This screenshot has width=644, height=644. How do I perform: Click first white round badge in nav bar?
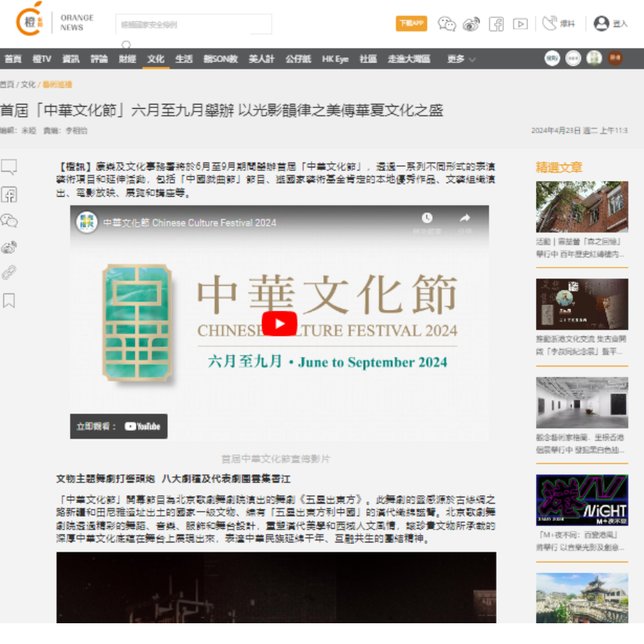[x=552, y=59]
